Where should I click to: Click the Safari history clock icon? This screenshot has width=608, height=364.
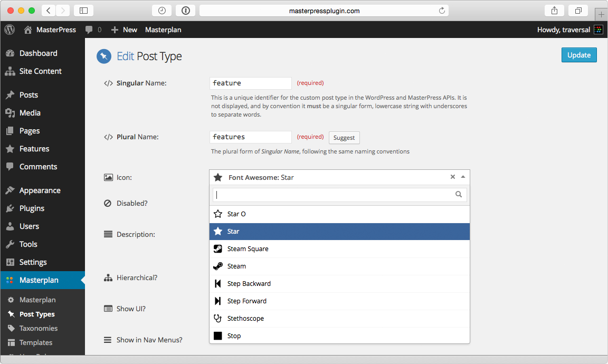click(x=161, y=11)
